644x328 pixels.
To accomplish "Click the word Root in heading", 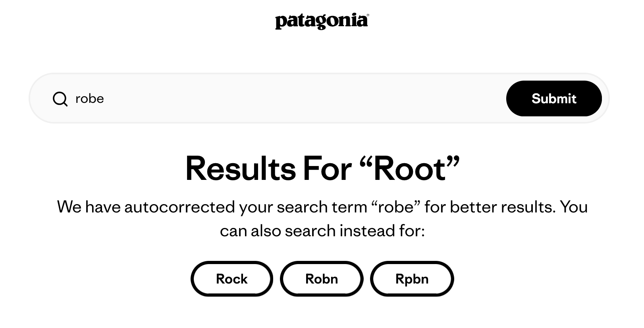I will point(409,169).
